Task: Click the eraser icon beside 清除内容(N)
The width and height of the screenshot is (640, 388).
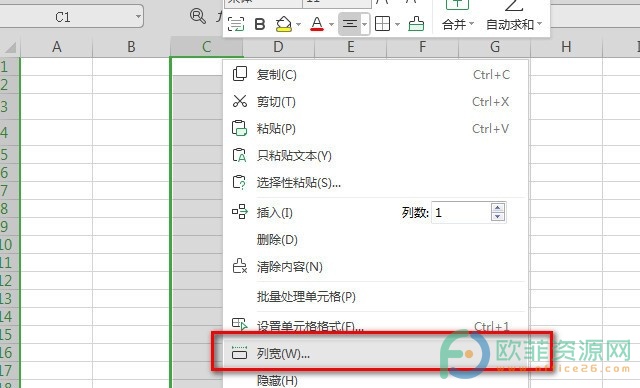Action: pyautogui.click(x=240, y=266)
